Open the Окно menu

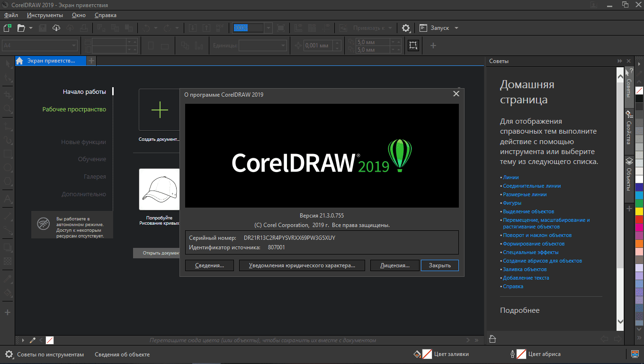coord(79,15)
